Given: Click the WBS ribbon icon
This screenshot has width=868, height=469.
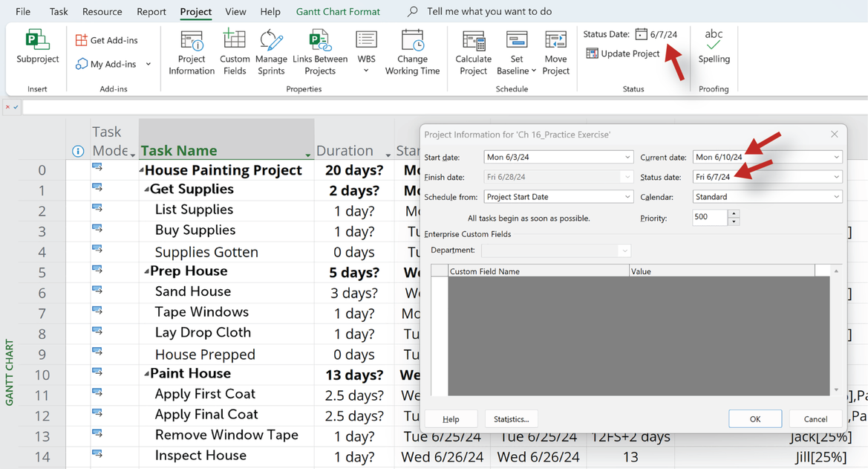Looking at the screenshot, I should 366,40.
